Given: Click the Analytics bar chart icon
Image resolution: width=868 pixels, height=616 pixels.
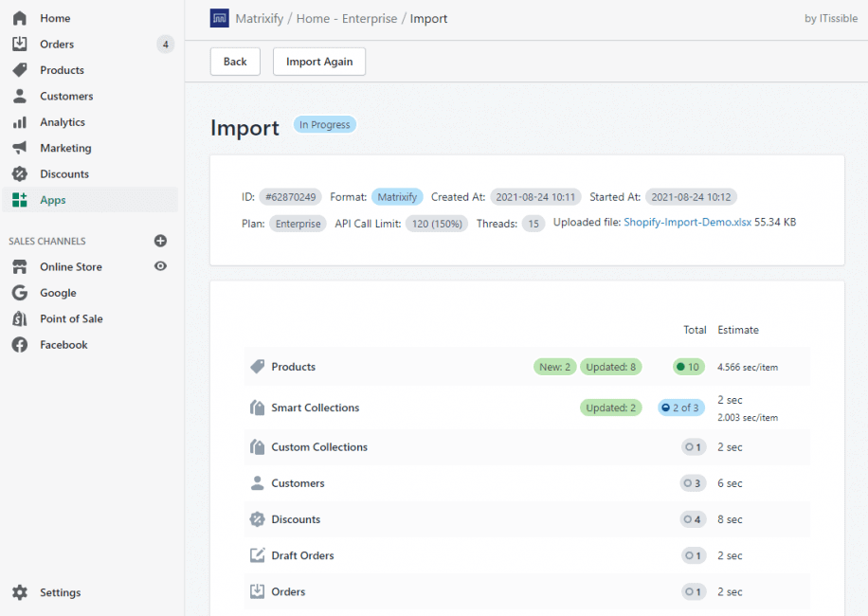Looking at the screenshot, I should coord(19,122).
